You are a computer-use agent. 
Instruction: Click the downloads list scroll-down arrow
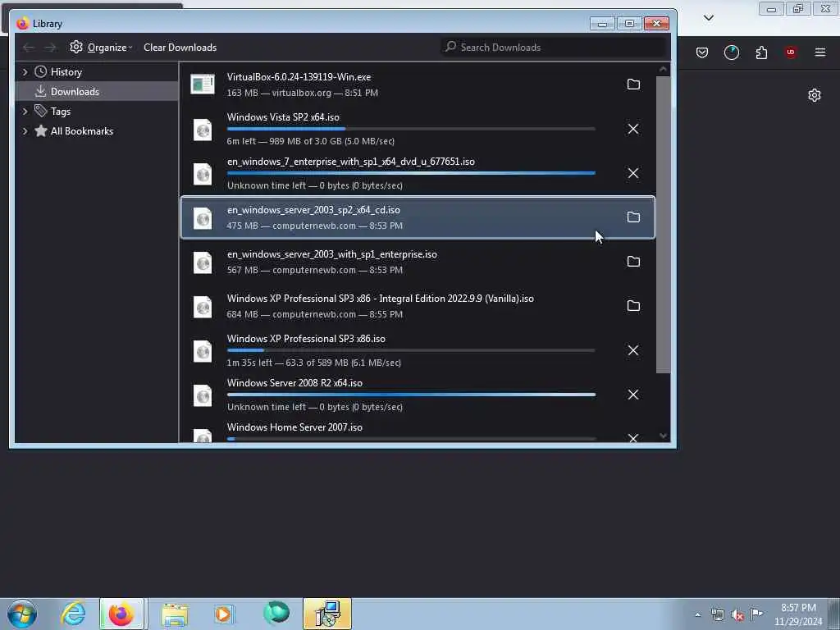[663, 436]
